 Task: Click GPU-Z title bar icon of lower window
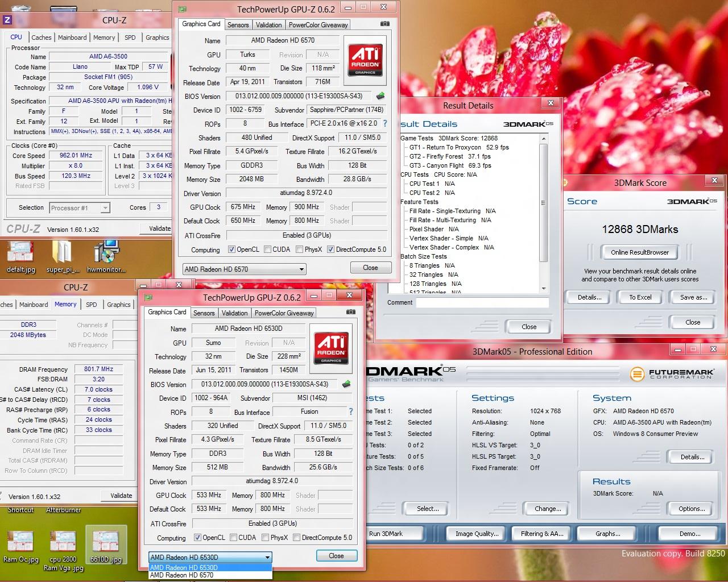coord(148,297)
